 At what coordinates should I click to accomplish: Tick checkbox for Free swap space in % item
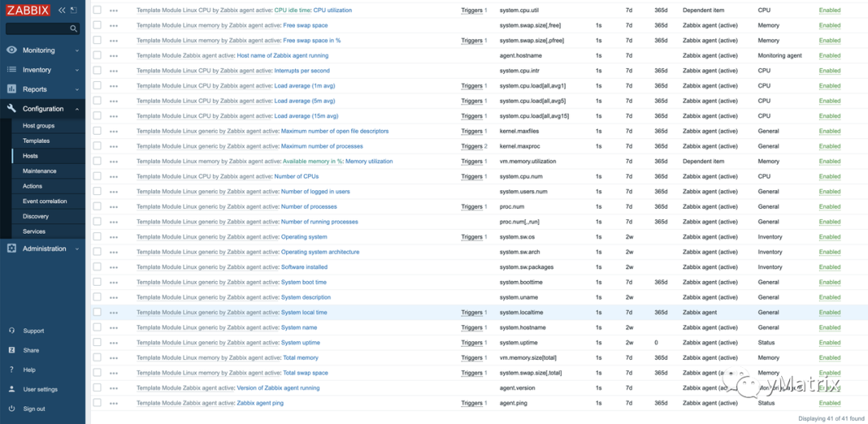pos(97,40)
